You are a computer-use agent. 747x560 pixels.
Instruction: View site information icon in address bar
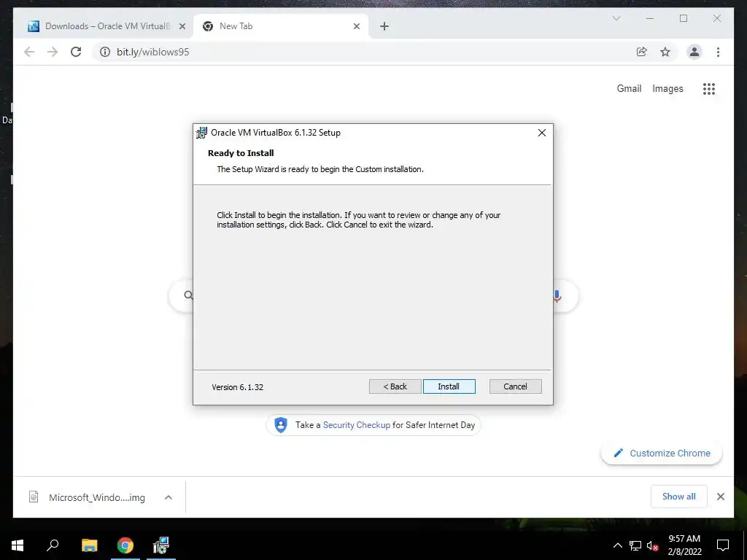click(105, 52)
